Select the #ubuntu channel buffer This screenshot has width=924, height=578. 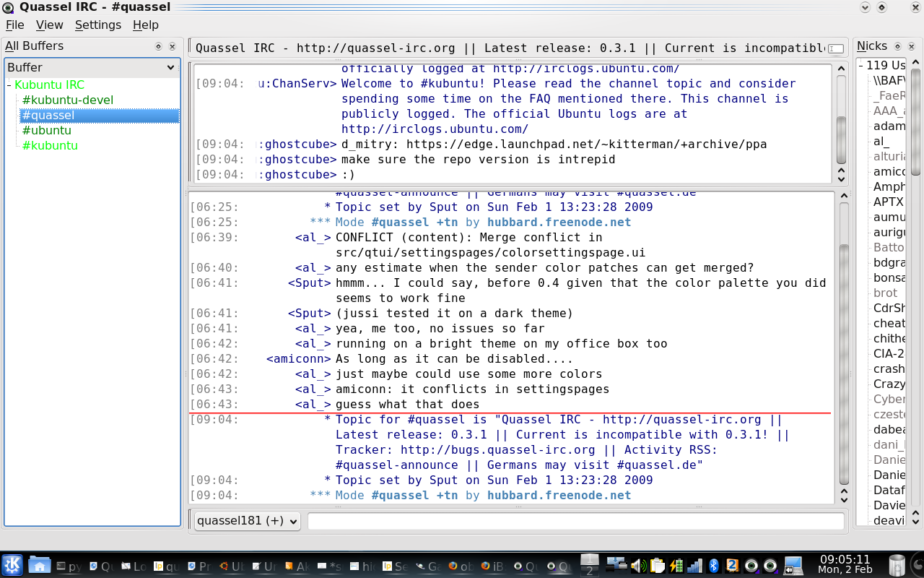[47, 130]
